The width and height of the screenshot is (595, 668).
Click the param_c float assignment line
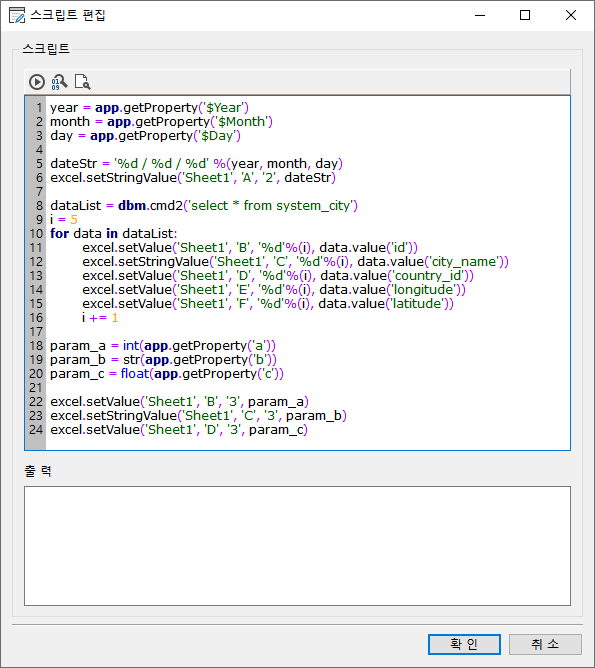point(167,374)
